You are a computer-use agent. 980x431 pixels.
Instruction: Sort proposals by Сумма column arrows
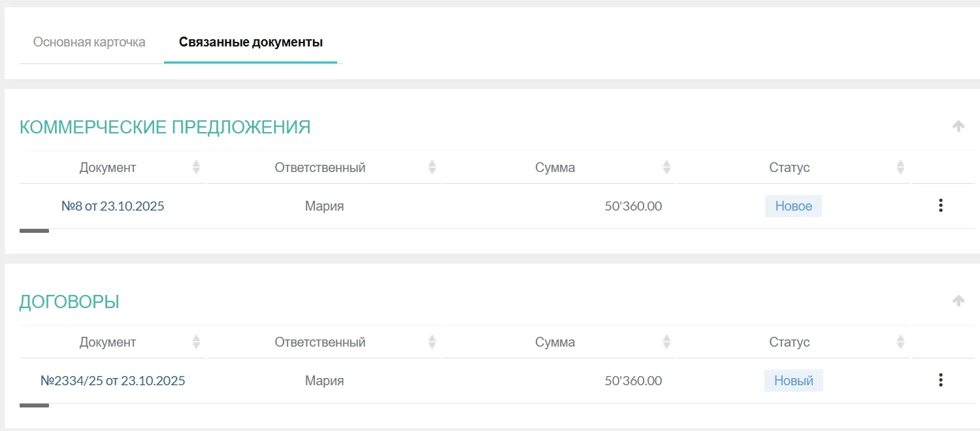click(x=666, y=167)
